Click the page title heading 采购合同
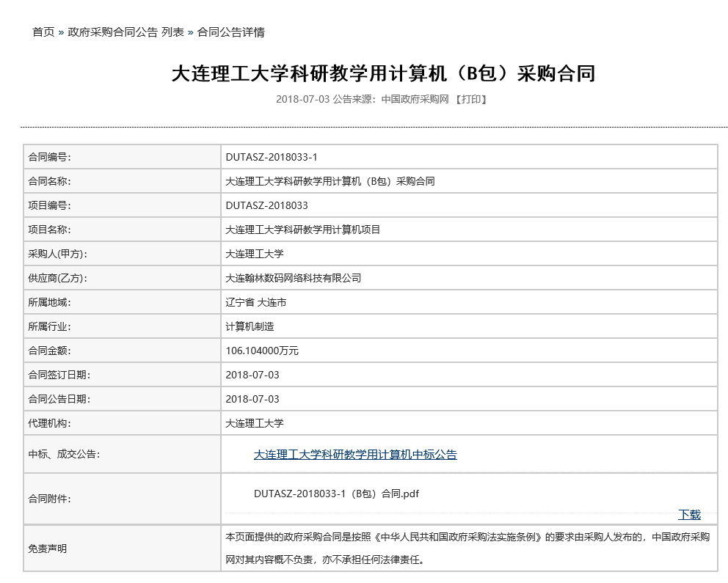The height and width of the screenshot is (583, 728). pos(382,73)
